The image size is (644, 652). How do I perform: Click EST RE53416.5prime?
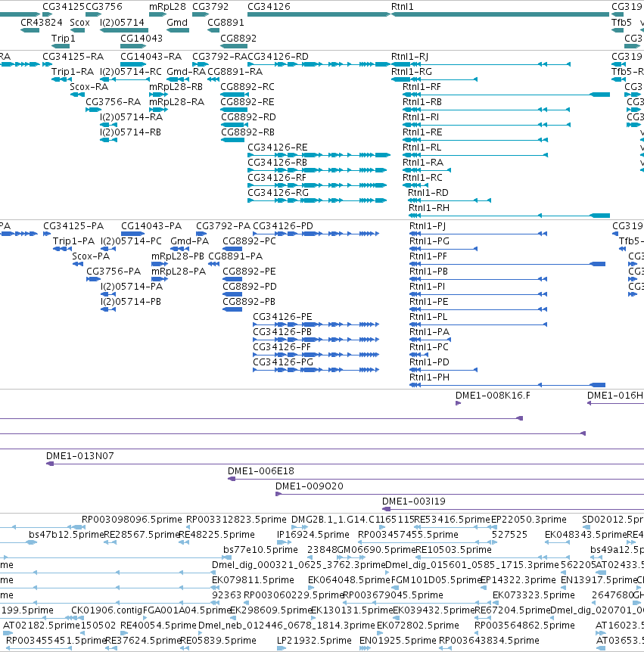tap(453, 520)
